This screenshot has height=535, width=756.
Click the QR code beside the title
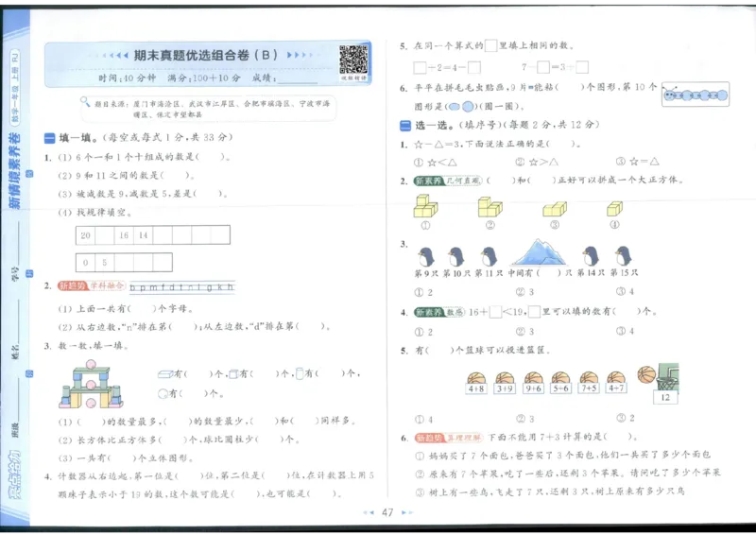tap(353, 60)
